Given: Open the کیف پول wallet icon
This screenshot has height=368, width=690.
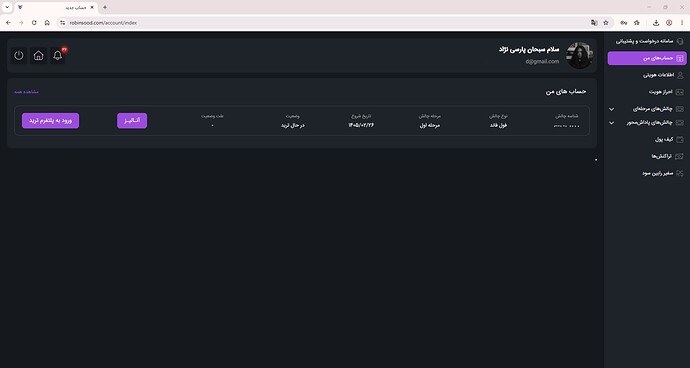Looking at the screenshot, I should [x=680, y=140].
